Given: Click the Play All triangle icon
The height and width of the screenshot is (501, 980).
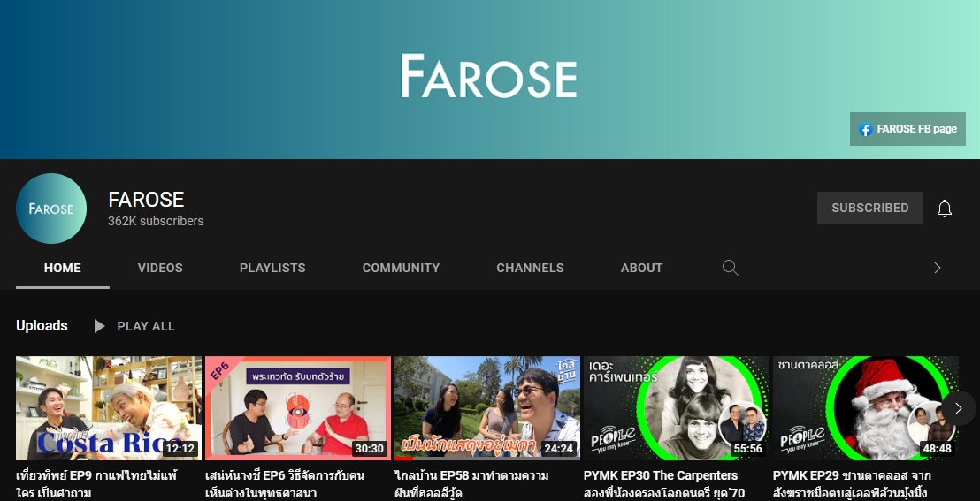Looking at the screenshot, I should pos(99,326).
